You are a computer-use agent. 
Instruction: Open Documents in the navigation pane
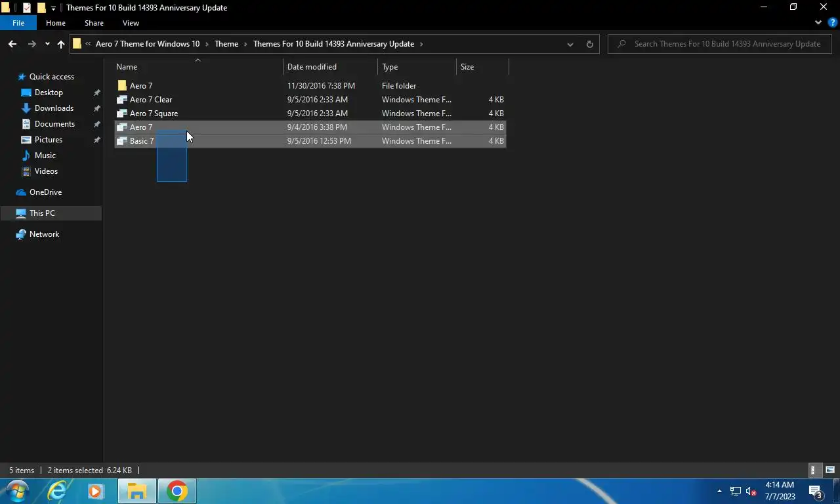pos(54,124)
